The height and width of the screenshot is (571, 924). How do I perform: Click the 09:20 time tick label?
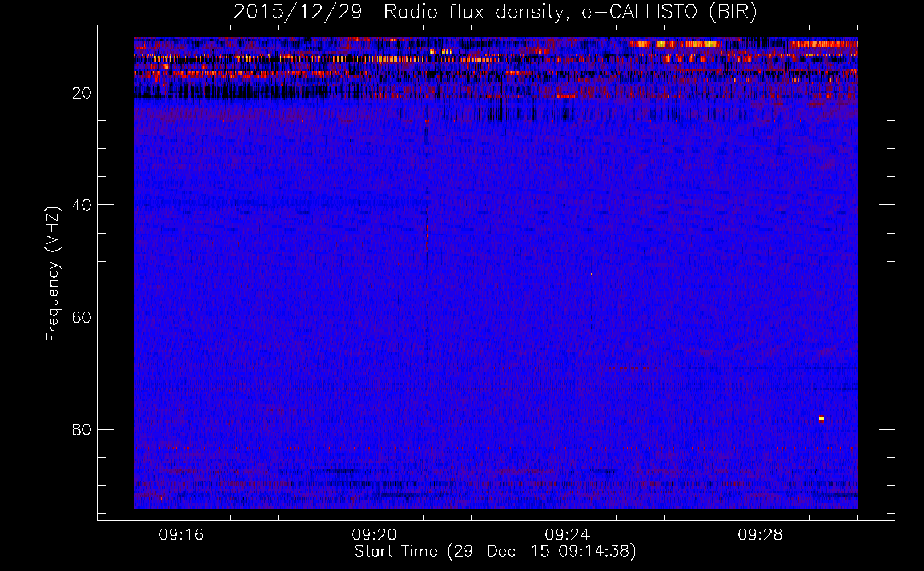point(375,535)
